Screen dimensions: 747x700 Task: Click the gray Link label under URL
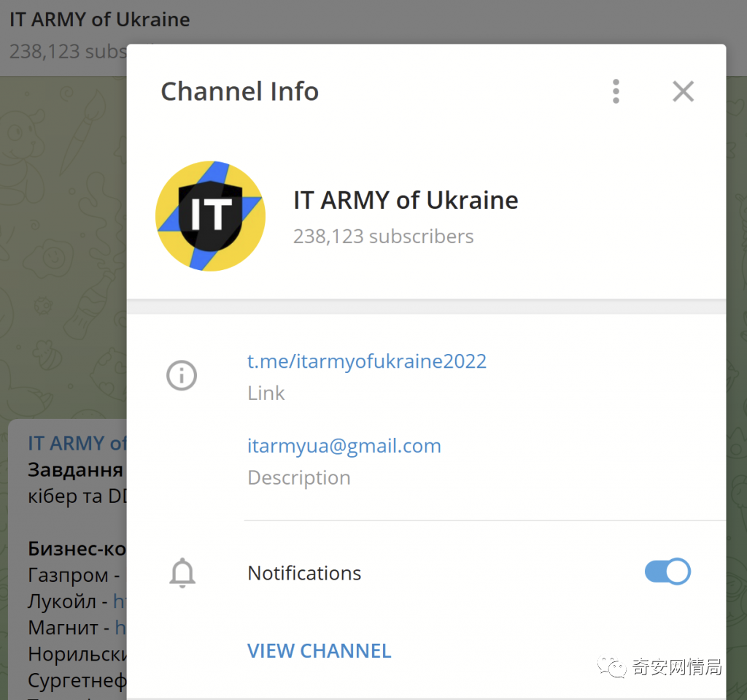tap(266, 393)
